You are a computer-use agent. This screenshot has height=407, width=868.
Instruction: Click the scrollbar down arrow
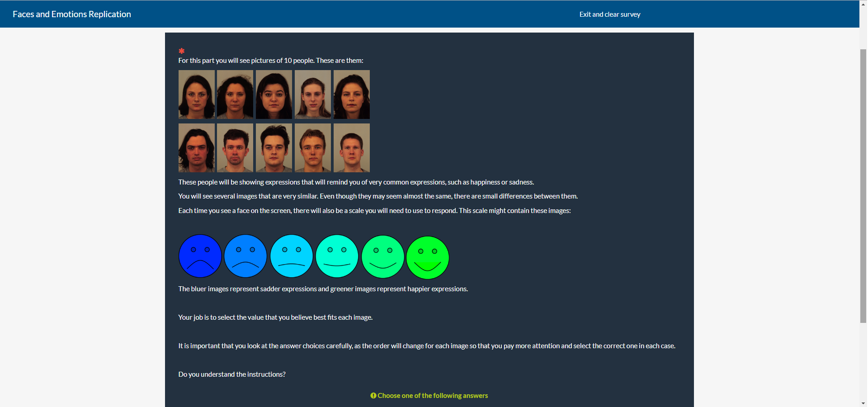point(863,403)
